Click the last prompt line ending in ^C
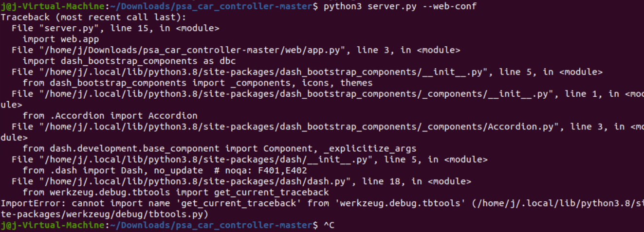Viewport: 644px width, 232px height. pyautogui.click(x=167, y=225)
